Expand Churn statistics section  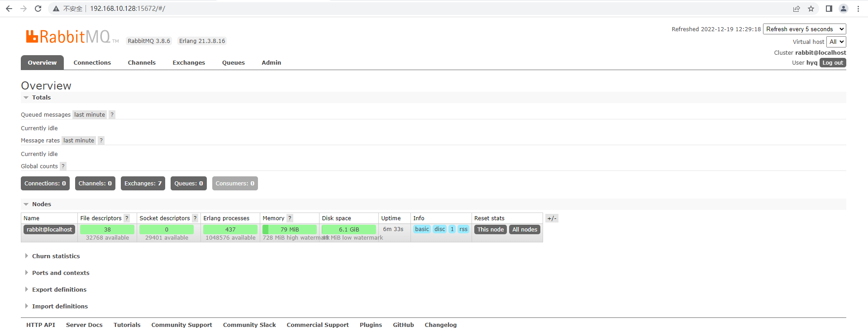click(x=56, y=256)
